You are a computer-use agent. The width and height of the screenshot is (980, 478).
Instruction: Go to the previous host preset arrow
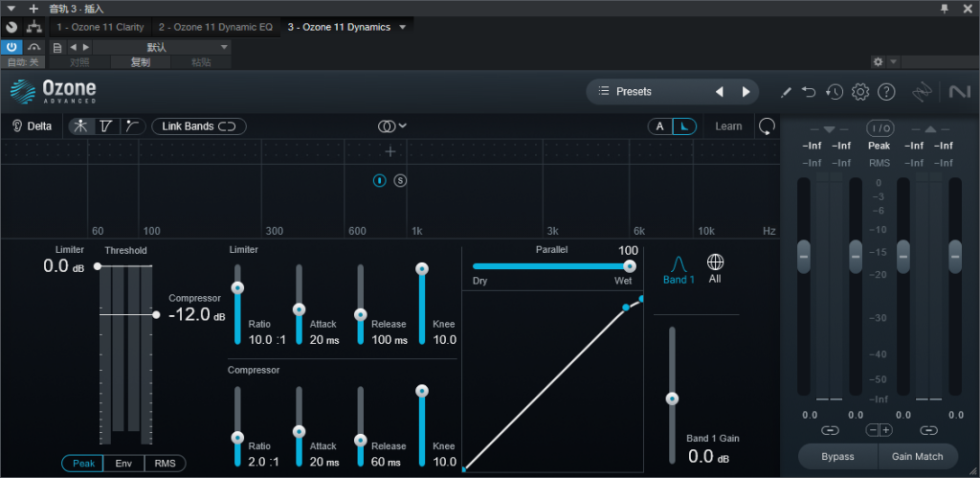(73, 47)
